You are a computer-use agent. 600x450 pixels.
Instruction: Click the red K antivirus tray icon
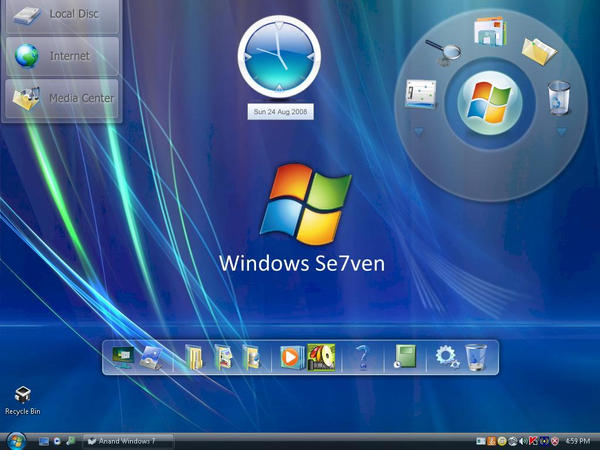point(533,442)
